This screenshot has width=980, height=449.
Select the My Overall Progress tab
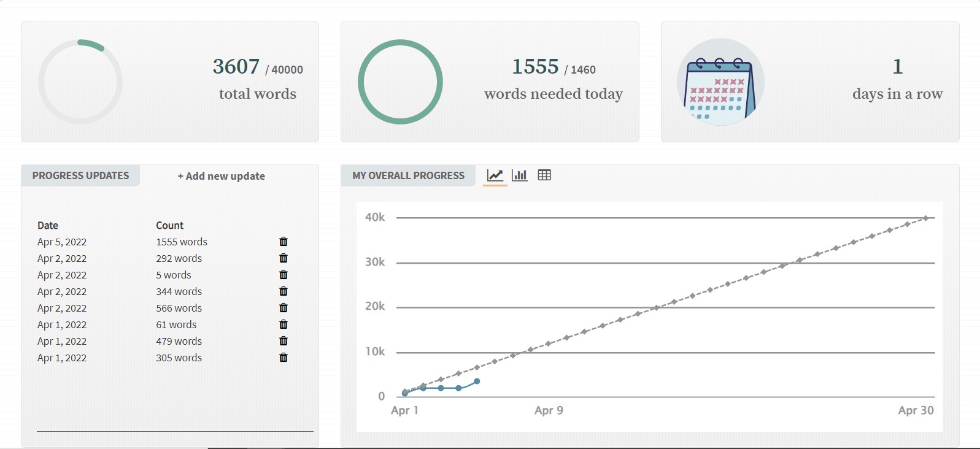(408, 175)
